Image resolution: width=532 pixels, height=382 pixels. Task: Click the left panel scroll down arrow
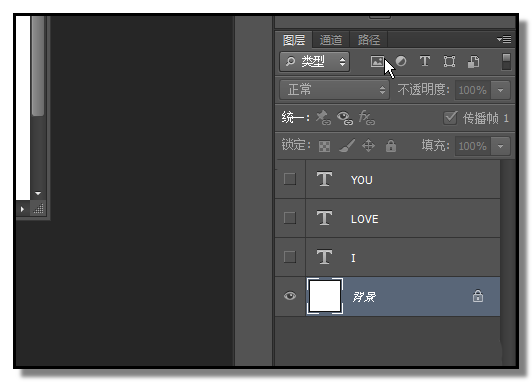pyautogui.click(x=38, y=193)
